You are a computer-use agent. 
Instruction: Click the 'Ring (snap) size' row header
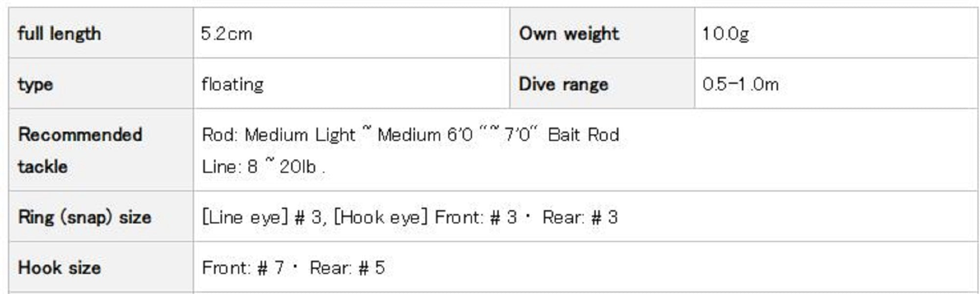coord(84,217)
